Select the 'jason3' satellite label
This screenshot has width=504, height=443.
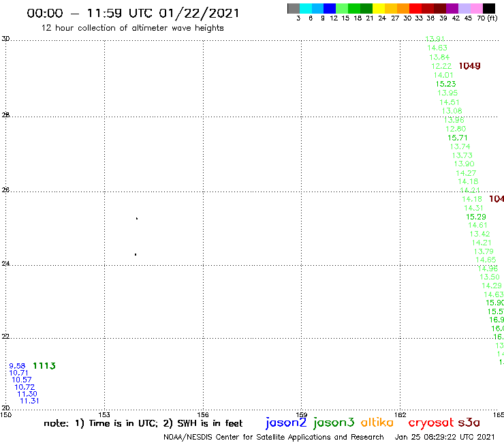334,423
